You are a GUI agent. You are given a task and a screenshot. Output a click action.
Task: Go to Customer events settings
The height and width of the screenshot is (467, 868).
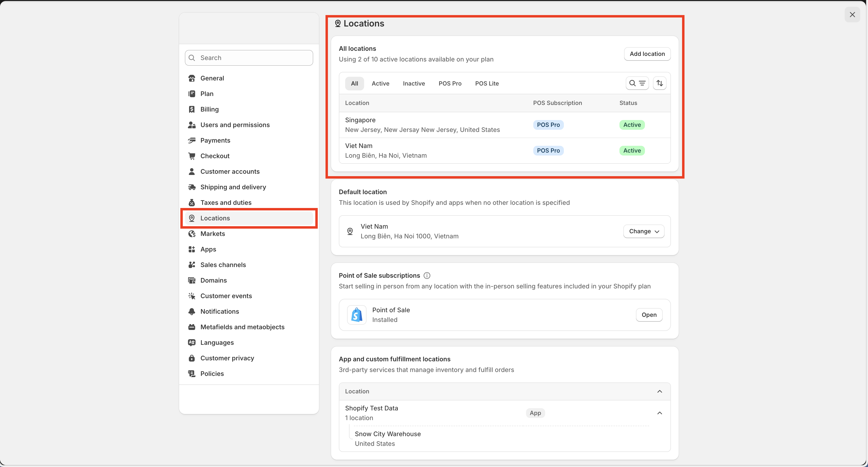click(226, 296)
